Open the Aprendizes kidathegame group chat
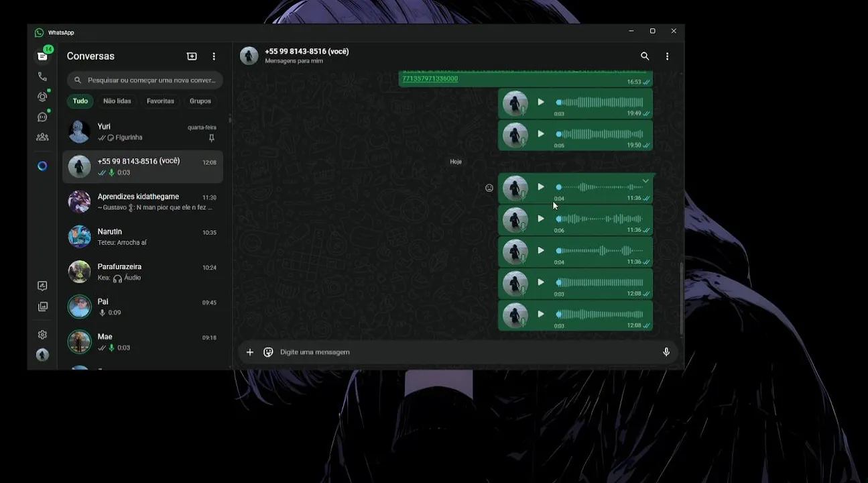868x483 pixels. tap(143, 201)
